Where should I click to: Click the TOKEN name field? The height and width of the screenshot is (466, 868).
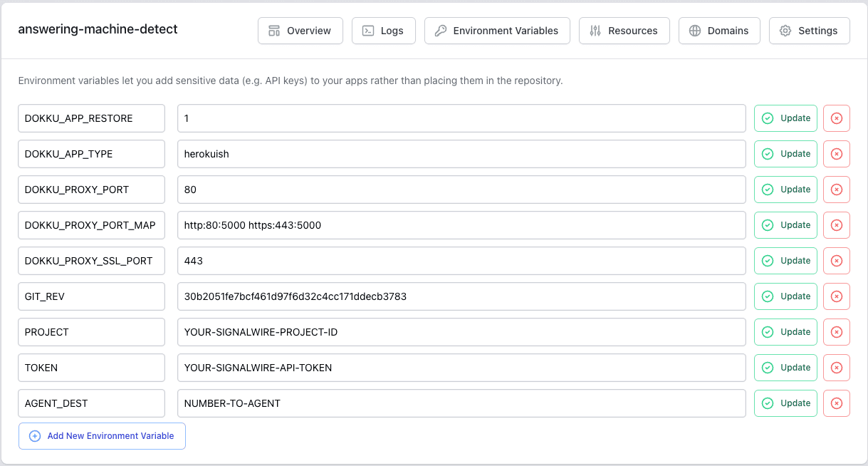91,368
